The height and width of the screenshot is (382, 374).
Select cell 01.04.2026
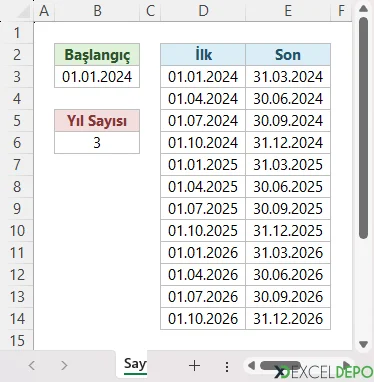(x=203, y=274)
